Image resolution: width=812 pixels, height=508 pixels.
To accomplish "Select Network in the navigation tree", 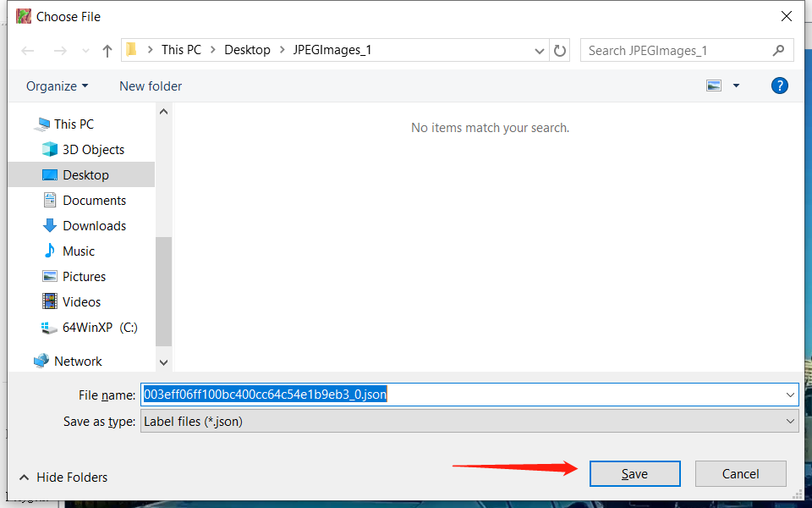I will [x=78, y=361].
